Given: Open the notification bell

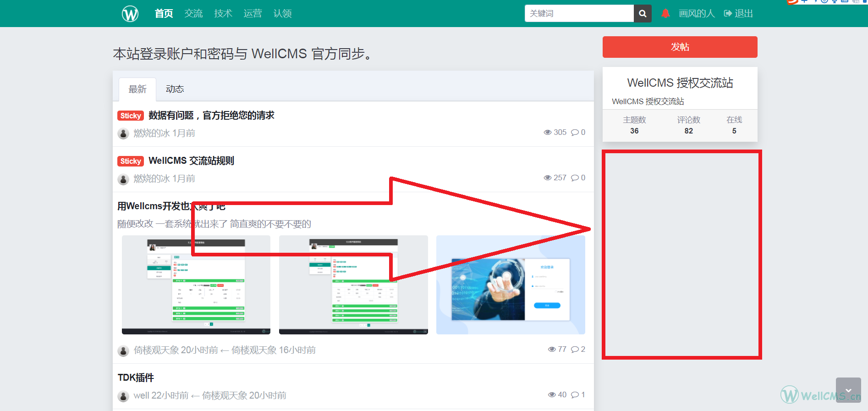Looking at the screenshot, I should [x=665, y=13].
